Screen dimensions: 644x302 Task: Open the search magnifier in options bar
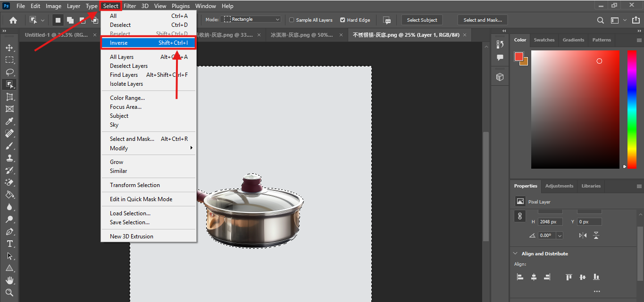tap(601, 20)
